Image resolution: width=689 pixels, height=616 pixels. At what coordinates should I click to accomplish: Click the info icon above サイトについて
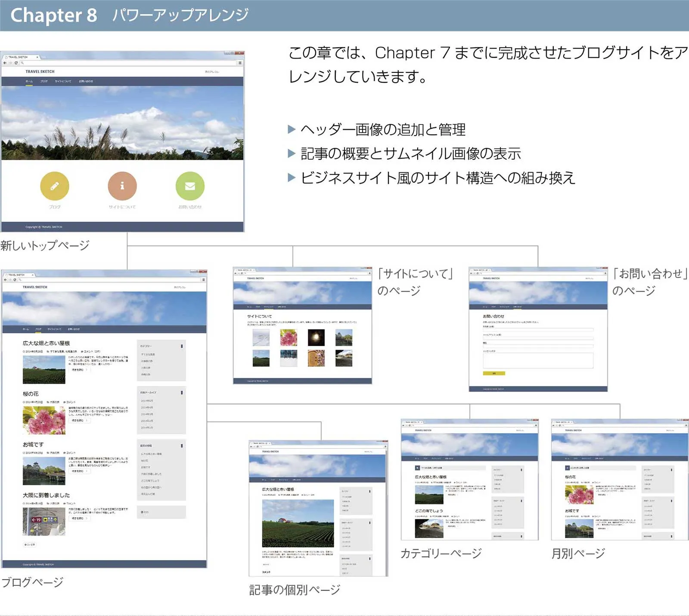(123, 186)
